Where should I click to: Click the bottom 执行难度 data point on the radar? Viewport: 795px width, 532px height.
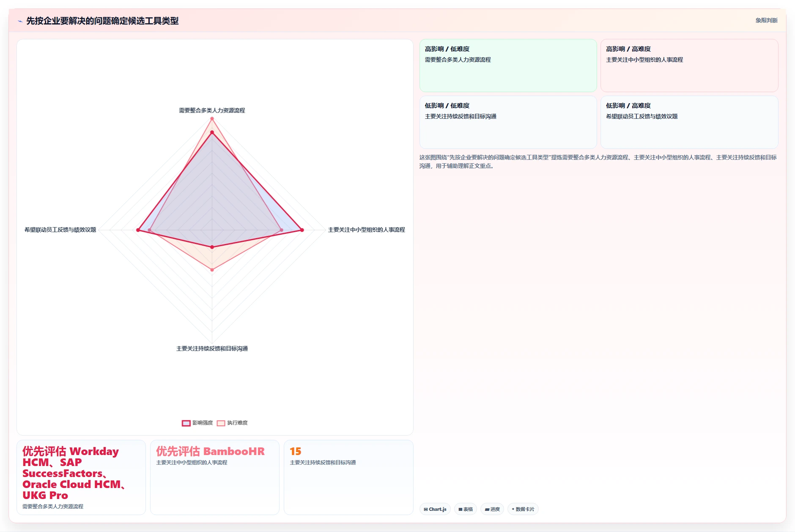pos(212,270)
